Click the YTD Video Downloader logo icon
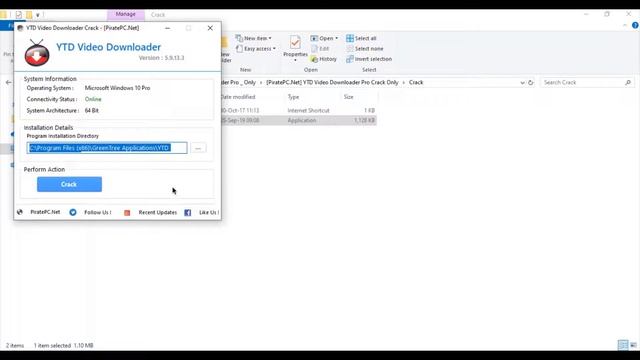 [37, 53]
